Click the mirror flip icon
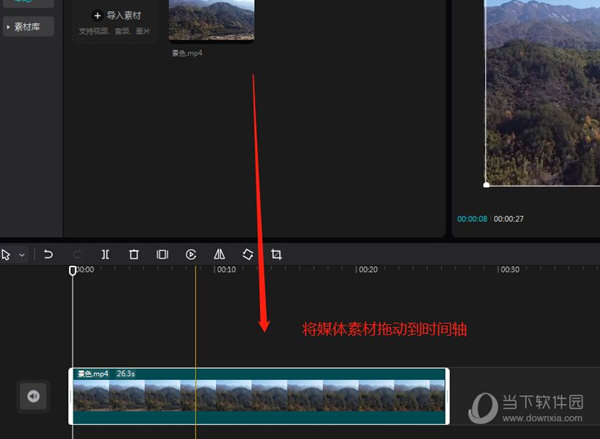This screenshot has height=439, width=600. pos(219,255)
